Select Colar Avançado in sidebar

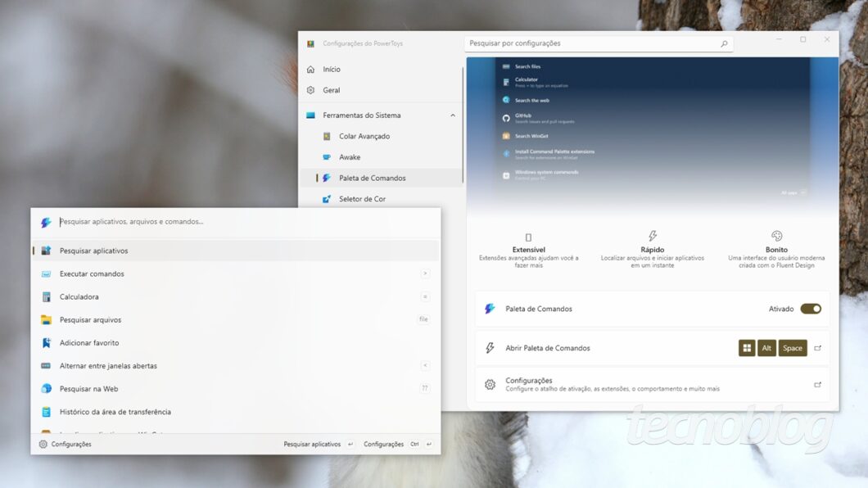(364, 136)
